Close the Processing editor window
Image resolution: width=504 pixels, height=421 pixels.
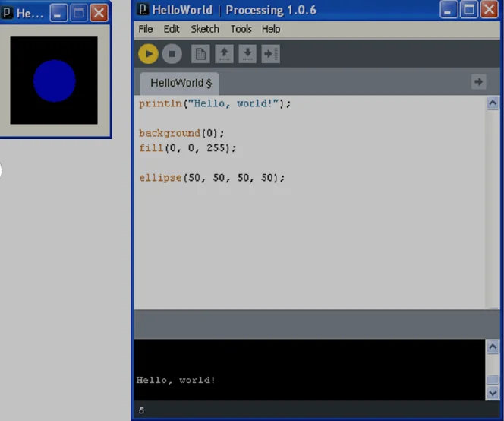490,10
